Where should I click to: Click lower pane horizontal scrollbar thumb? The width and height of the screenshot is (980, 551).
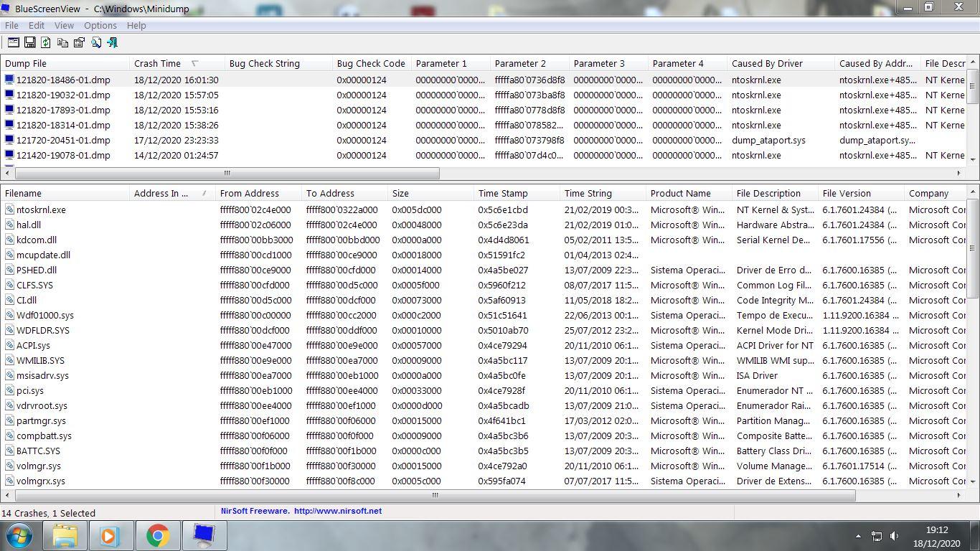[435, 495]
